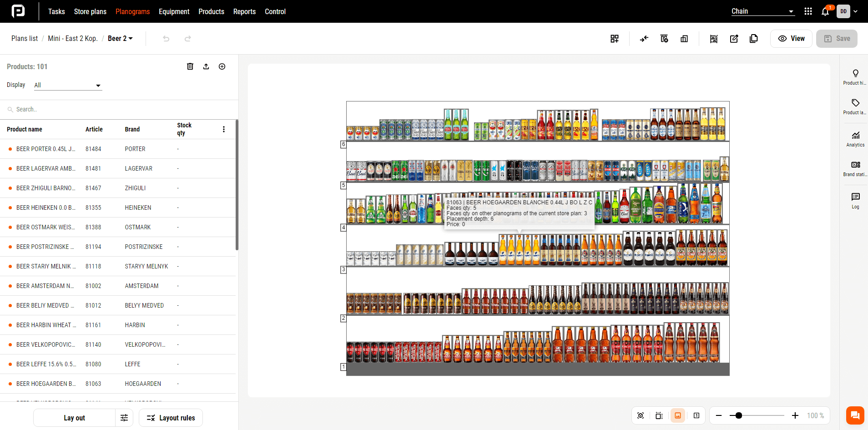Image resolution: width=868 pixels, height=430 pixels.
Task: Click the Layout rules button
Action: (x=171, y=418)
